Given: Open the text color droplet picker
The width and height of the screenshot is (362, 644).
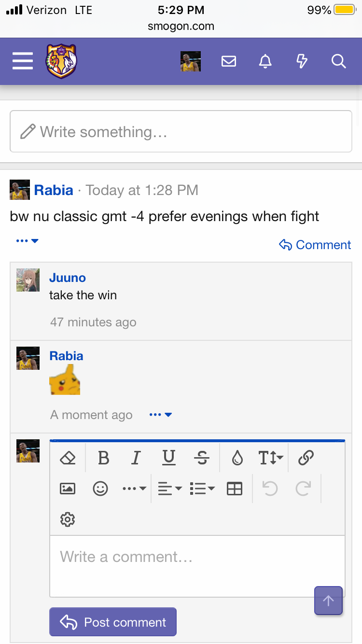Looking at the screenshot, I should (237, 458).
